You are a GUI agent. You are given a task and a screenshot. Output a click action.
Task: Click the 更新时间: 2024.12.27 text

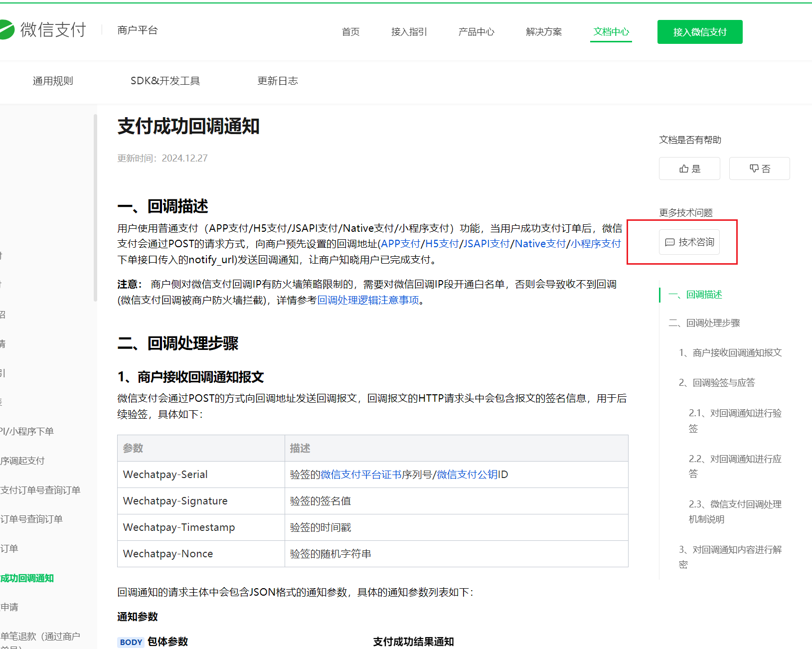[162, 158]
